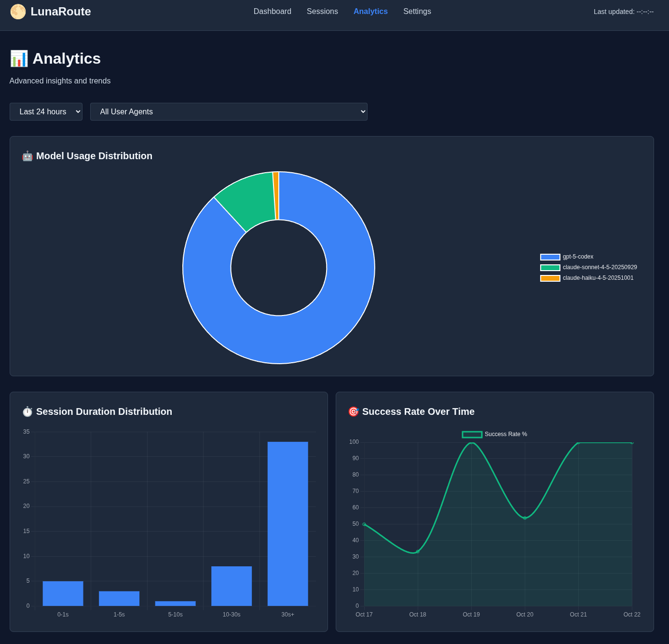Screen dimensions: 669x644
Task: Click the LunaRoute brand name text
Action: [x=61, y=12]
